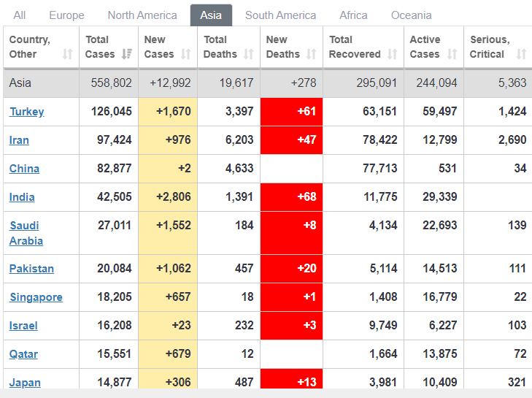Click India new deaths +68 cell
This screenshot has width=532, height=398.
[x=291, y=197]
